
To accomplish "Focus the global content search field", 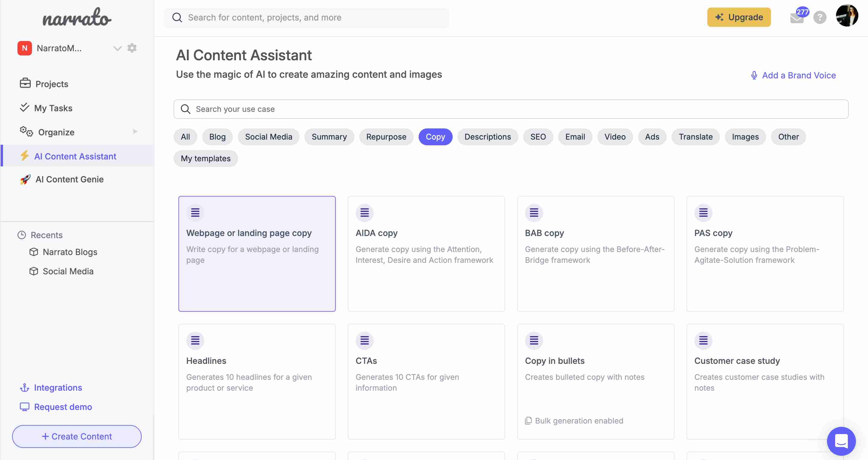I will [x=307, y=17].
